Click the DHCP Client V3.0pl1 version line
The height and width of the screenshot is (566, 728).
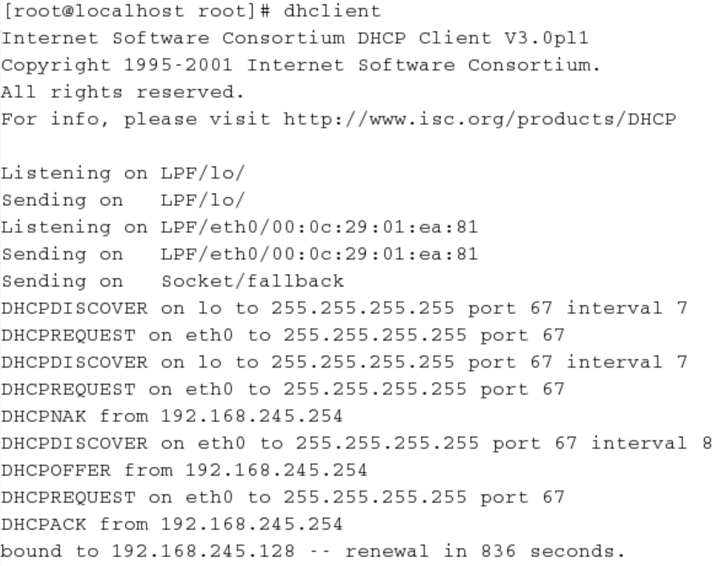[295, 39]
